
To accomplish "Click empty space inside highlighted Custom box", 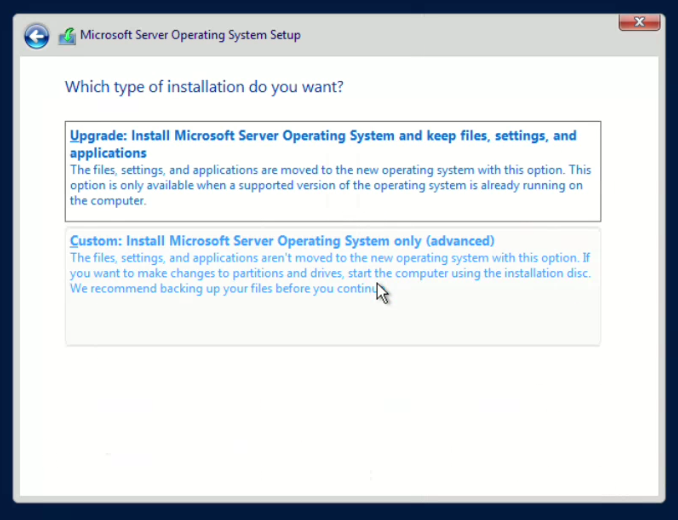I will coord(330,322).
